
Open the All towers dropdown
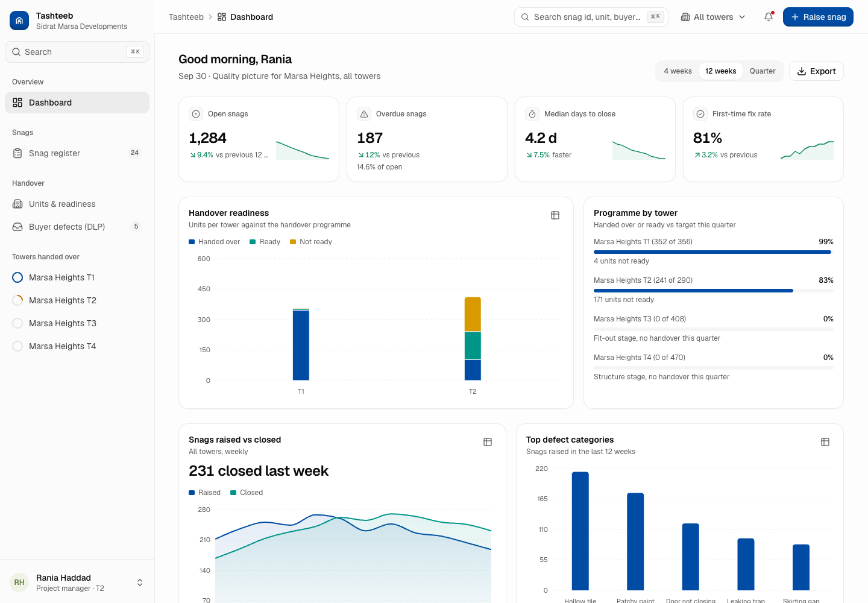pos(713,17)
